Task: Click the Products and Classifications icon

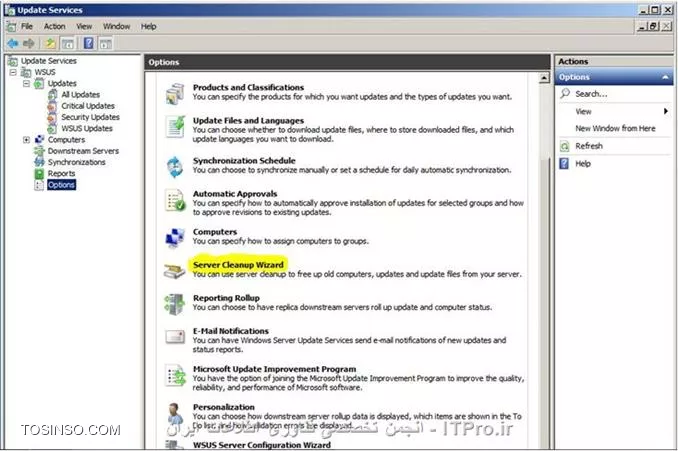Action: click(175, 94)
